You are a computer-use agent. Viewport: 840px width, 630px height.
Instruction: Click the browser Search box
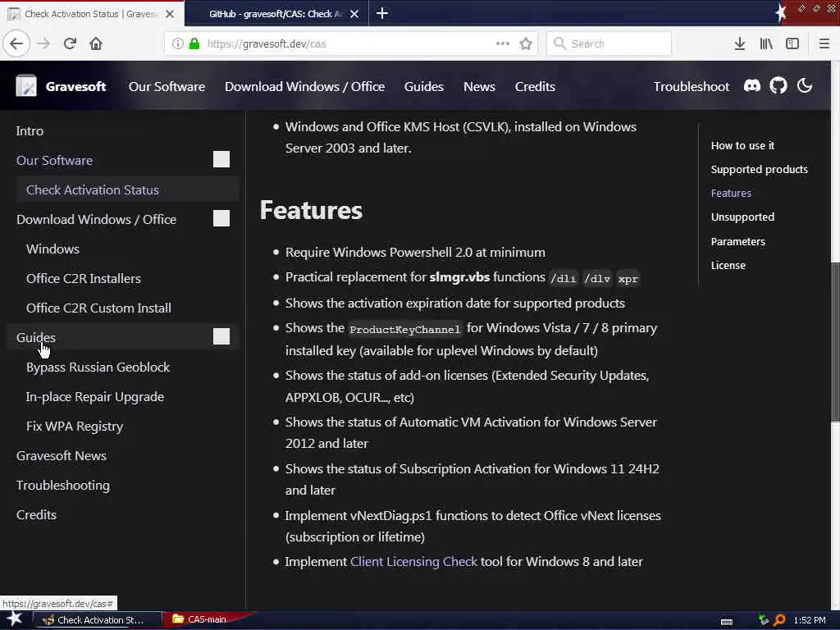(x=609, y=43)
